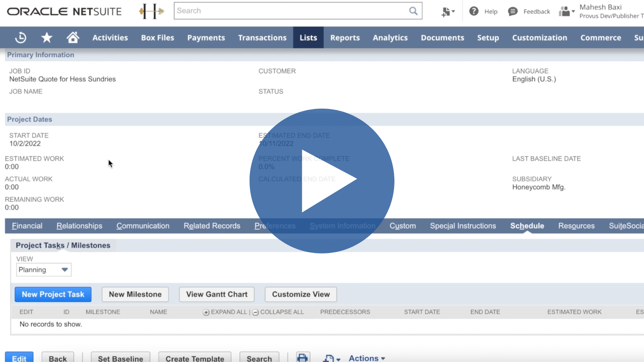Click the search magnifier icon

pos(413,11)
